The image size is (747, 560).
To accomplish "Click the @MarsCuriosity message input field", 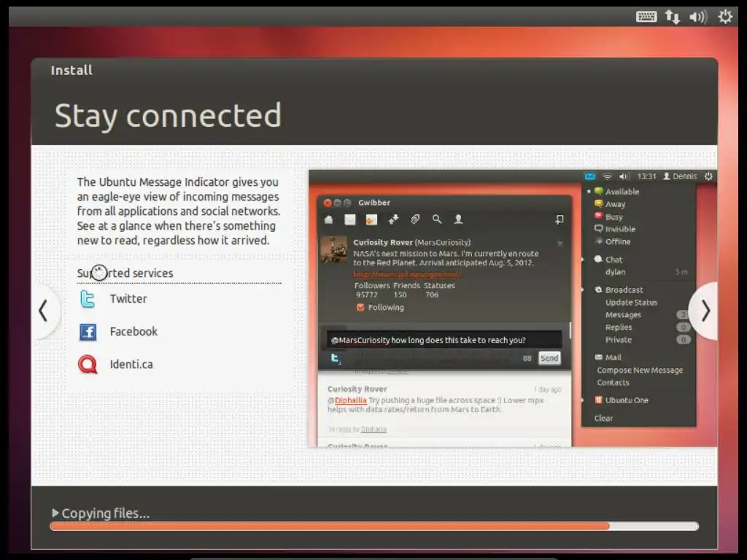I will click(x=444, y=340).
